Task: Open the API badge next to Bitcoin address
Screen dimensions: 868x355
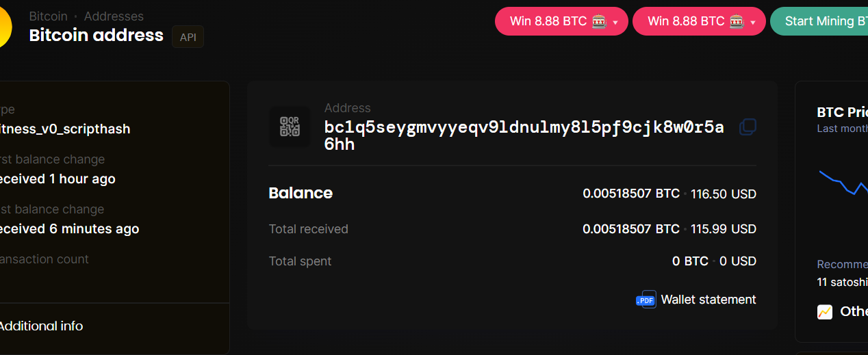Action: point(188,37)
